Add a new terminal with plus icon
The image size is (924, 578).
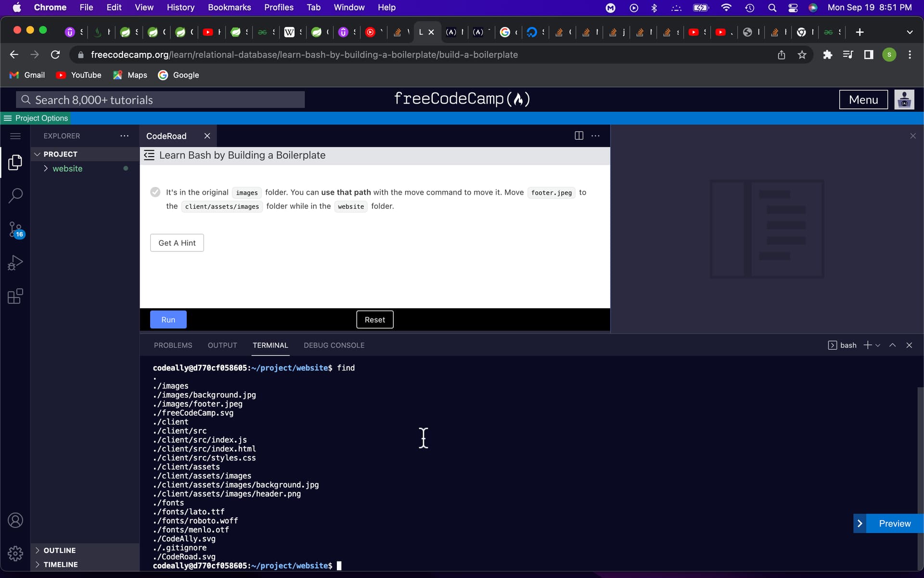pos(867,345)
